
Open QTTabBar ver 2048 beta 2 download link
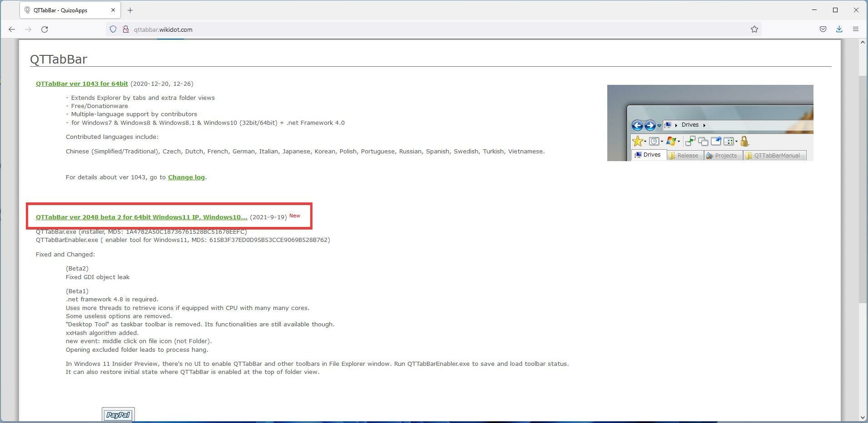coord(141,217)
